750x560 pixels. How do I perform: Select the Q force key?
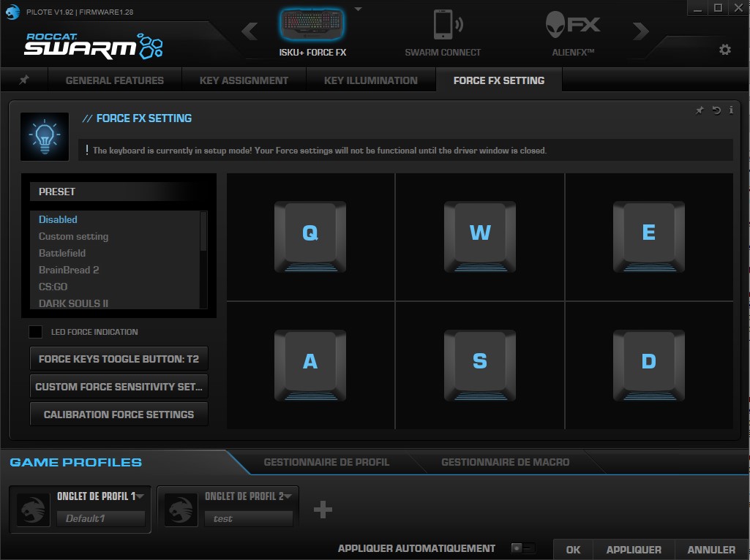310,233
